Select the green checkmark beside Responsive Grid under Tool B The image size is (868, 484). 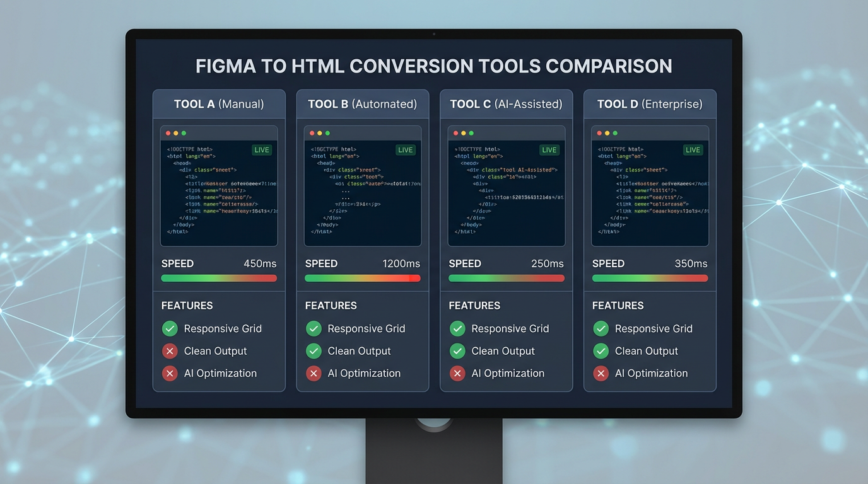314,328
